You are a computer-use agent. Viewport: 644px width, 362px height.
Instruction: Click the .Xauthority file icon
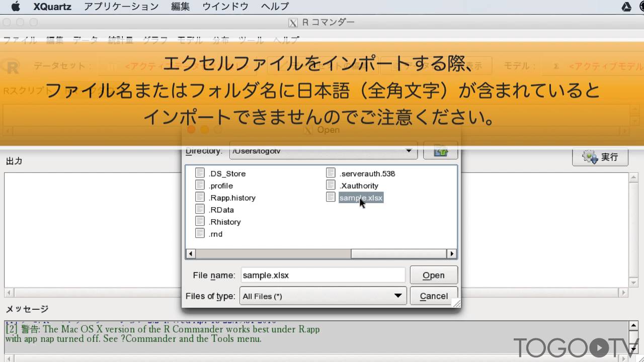(x=331, y=185)
